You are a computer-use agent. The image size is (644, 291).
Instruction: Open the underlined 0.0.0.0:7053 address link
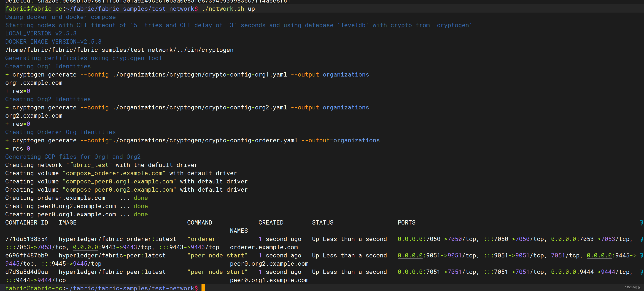tap(563, 239)
